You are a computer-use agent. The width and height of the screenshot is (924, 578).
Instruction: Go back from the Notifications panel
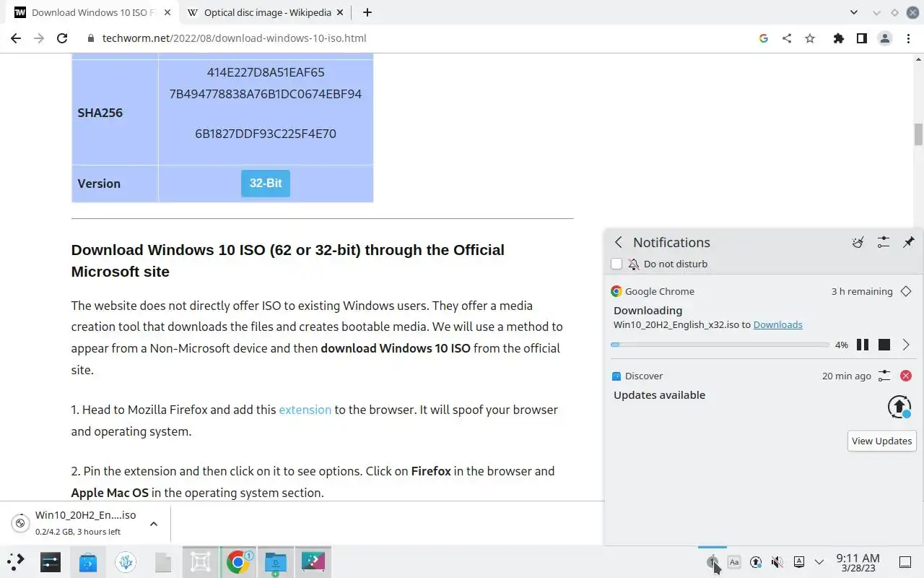pyautogui.click(x=619, y=243)
